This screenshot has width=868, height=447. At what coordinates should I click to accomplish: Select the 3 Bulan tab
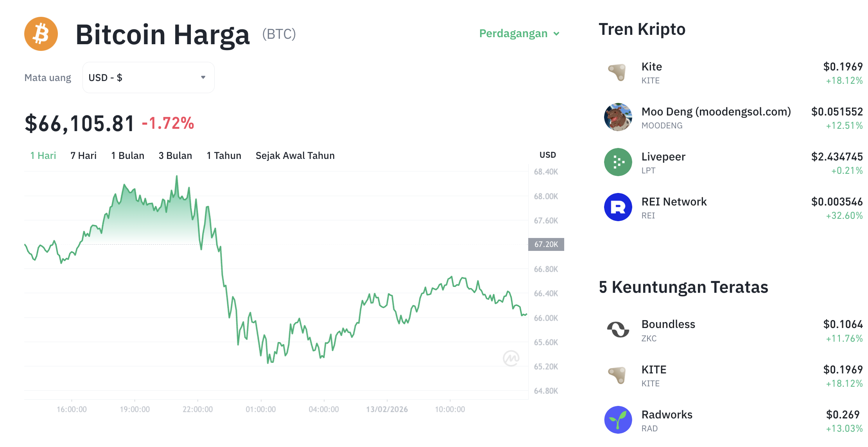click(175, 155)
